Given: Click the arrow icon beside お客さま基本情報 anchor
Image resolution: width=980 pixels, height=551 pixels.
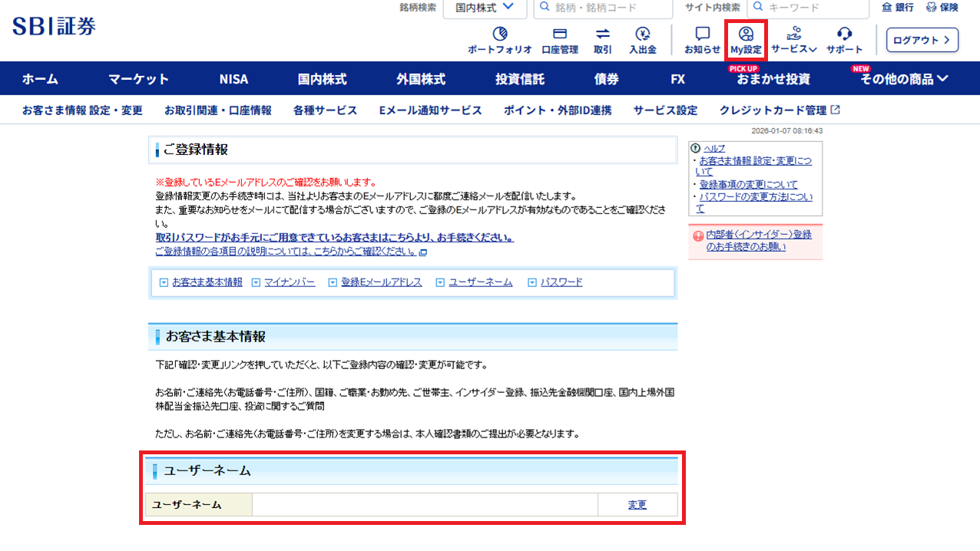Looking at the screenshot, I should pyautogui.click(x=164, y=282).
